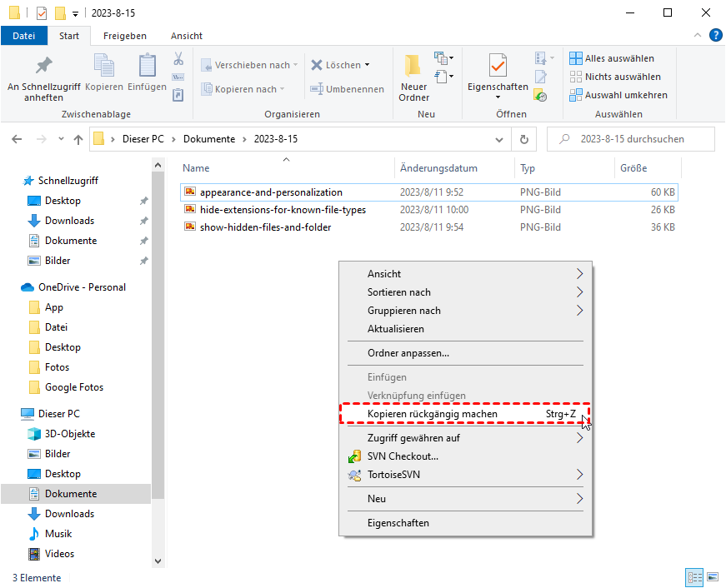
Task: Click the edit icon in Öffnen group
Action: [540, 77]
